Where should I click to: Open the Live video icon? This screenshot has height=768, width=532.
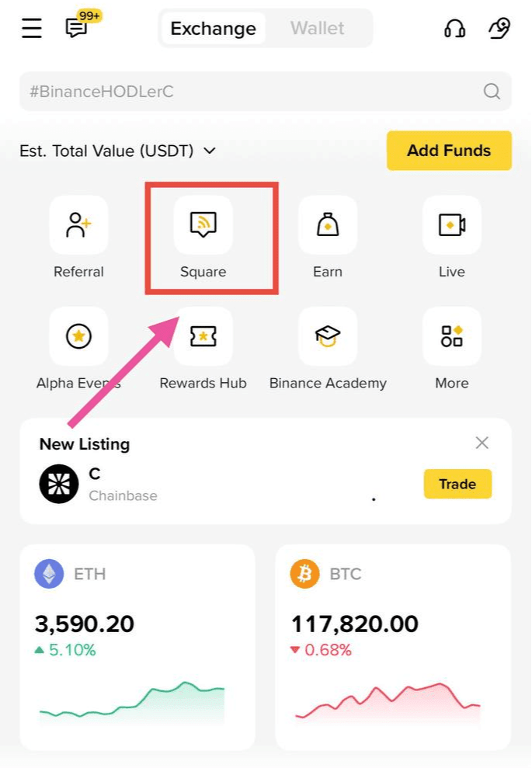(x=452, y=225)
